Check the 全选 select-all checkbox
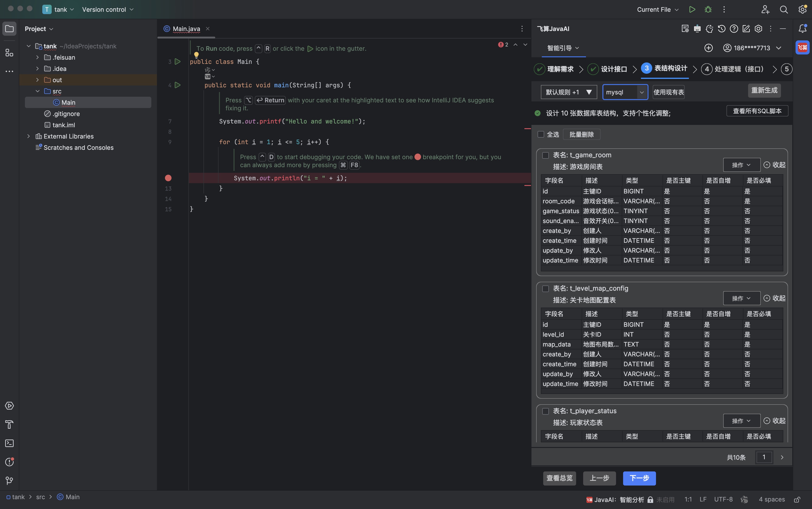The height and width of the screenshot is (509, 812). coord(541,134)
